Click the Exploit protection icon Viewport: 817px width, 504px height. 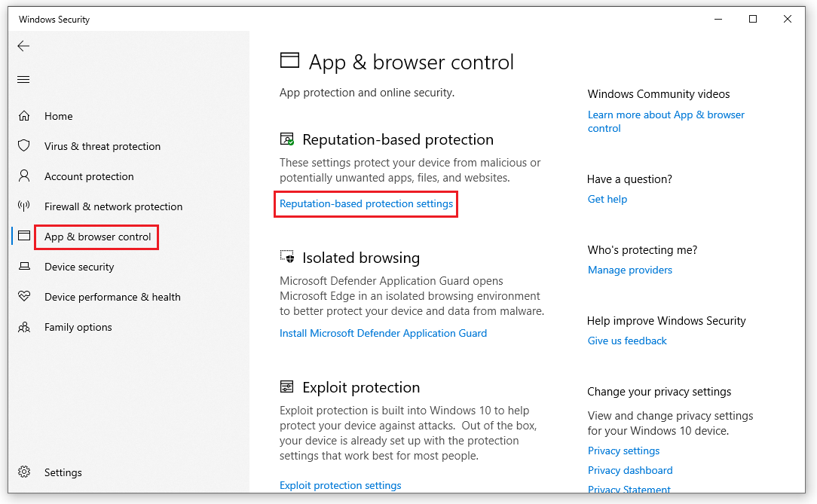point(287,386)
